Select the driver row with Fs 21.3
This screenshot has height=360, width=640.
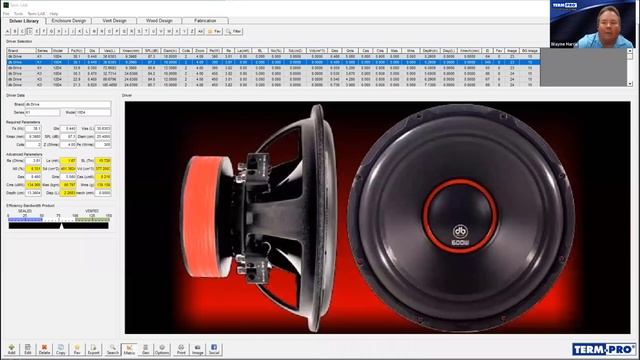273,85
